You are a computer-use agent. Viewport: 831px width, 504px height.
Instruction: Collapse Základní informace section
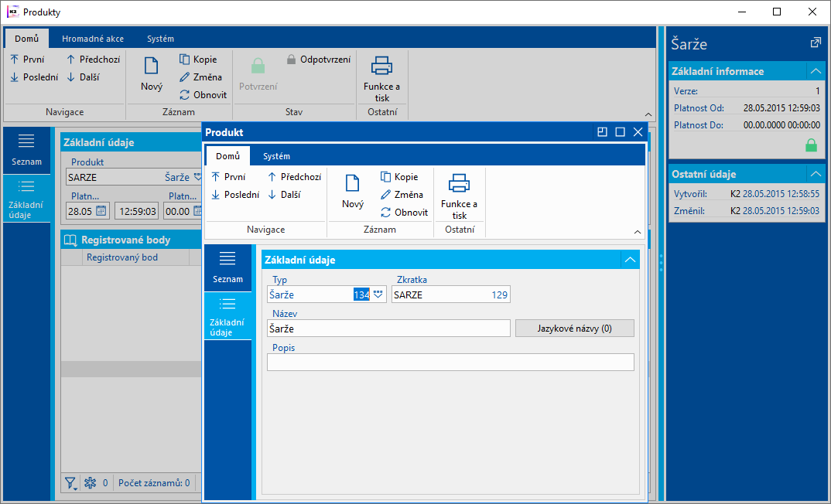click(816, 71)
